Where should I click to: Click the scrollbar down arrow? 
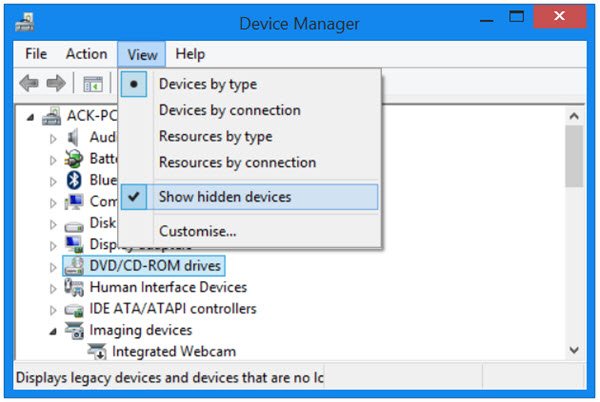[573, 350]
